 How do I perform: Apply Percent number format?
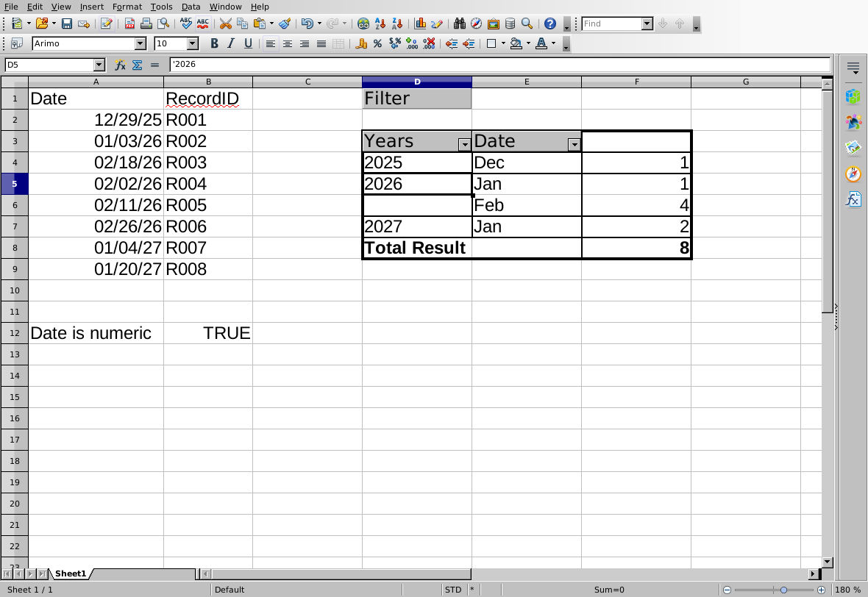click(x=377, y=43)
